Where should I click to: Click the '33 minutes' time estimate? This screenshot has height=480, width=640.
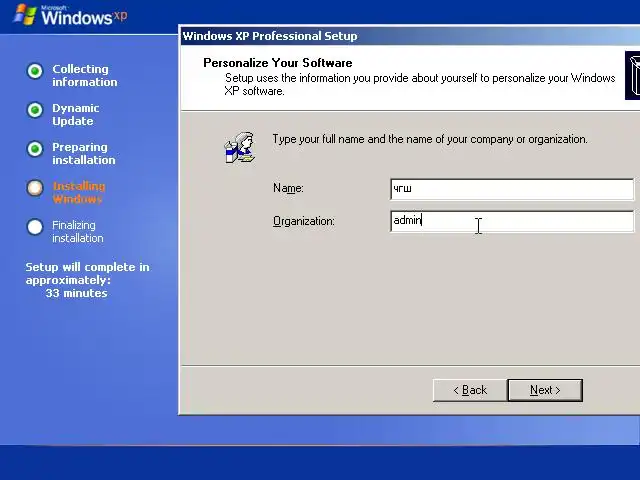76,293
